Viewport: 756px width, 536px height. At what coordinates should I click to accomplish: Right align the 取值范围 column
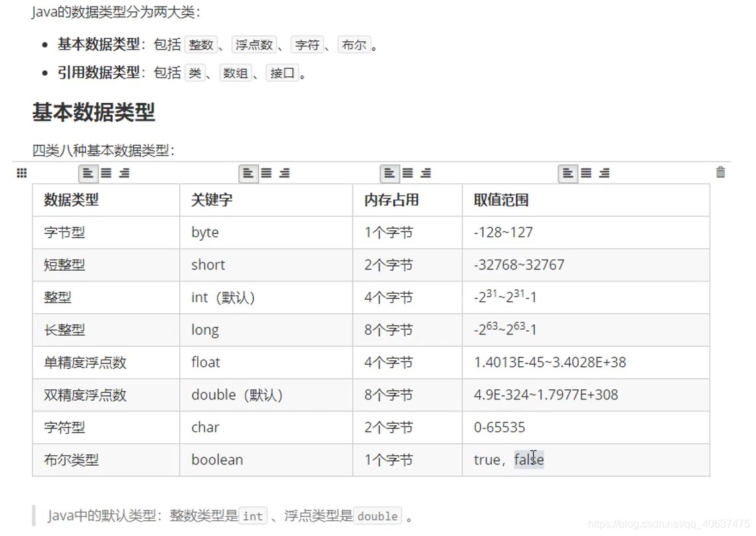pyautogui.click(x=605, y=173)
